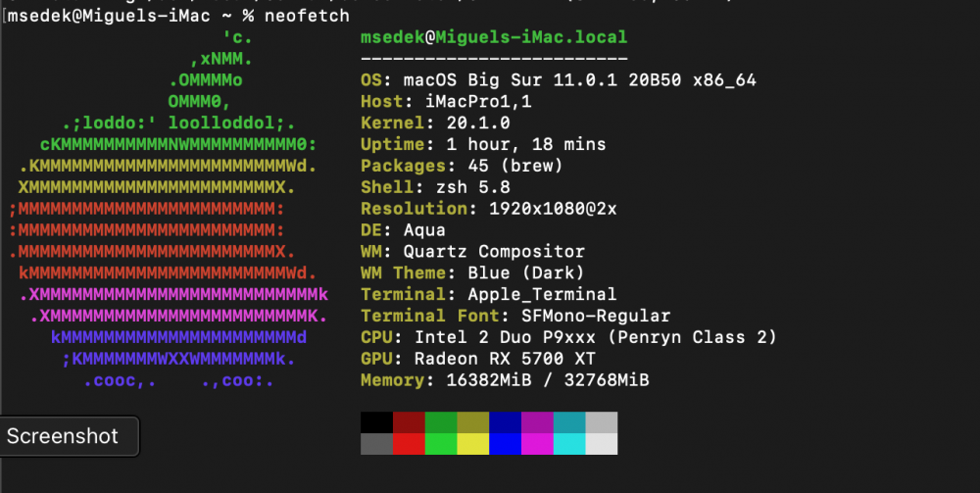Screen dimensions: 980x493
Task: Click the bright green color block
Action: 441,444
